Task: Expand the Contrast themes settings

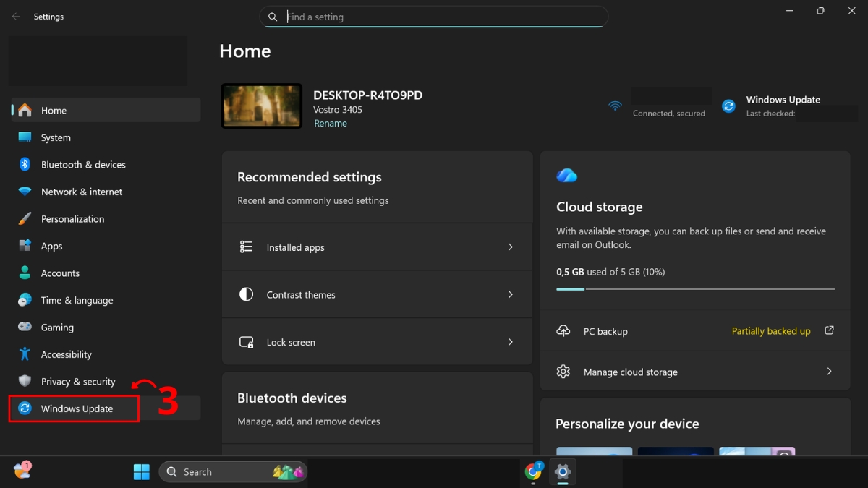Action: tap(376, 294)
